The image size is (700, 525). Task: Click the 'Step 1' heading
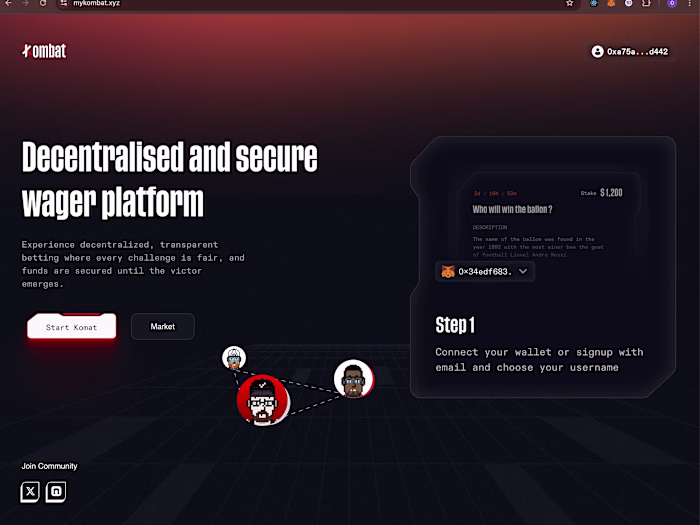pyautogui.click(x=455, y=325)
